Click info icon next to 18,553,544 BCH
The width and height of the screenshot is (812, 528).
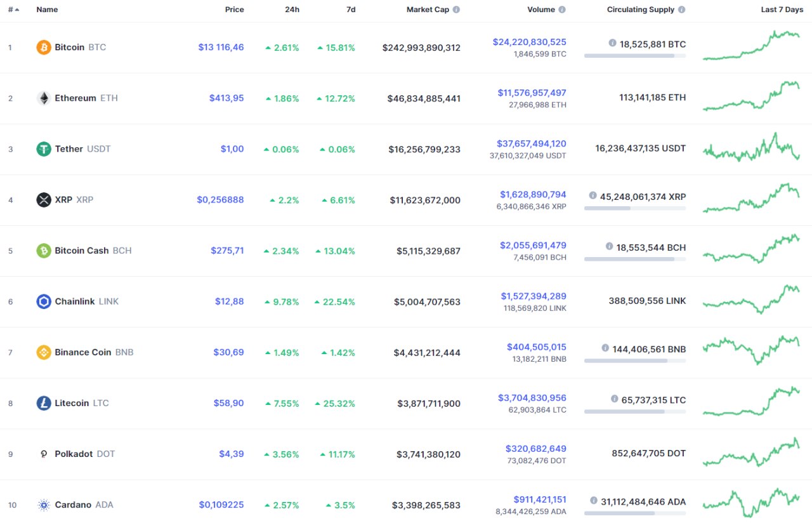[x=609, y=246]
